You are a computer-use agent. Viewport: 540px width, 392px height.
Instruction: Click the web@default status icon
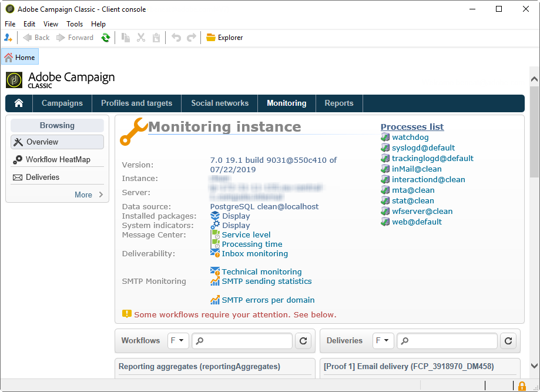click(385, 222)
